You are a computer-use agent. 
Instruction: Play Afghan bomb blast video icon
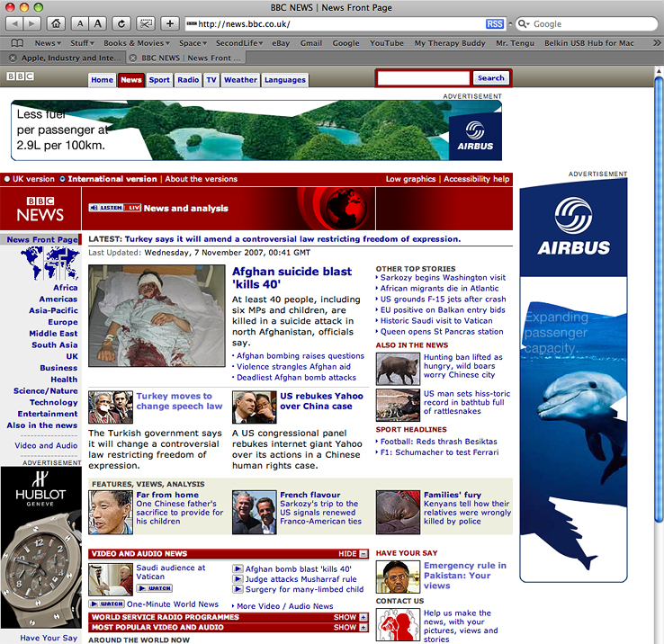(238, 568)
